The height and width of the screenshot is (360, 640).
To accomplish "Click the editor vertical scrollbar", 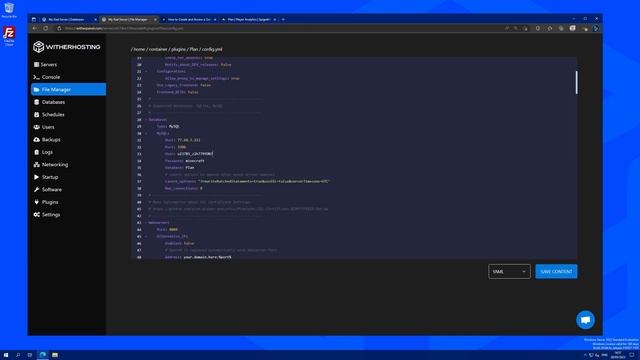I will click(x=576, y=82).
